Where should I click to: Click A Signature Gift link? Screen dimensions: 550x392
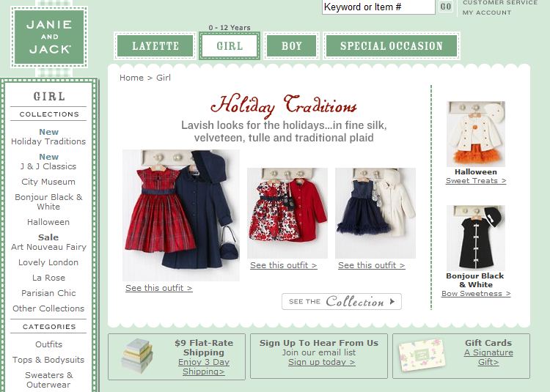[x=488, y=358]
